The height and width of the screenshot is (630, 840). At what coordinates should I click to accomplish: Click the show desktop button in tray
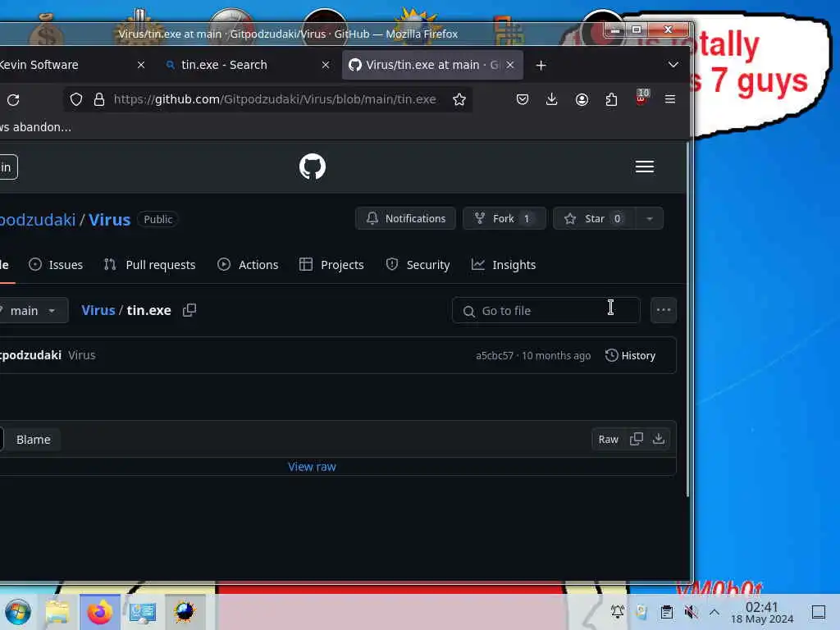tap(819, 612)
